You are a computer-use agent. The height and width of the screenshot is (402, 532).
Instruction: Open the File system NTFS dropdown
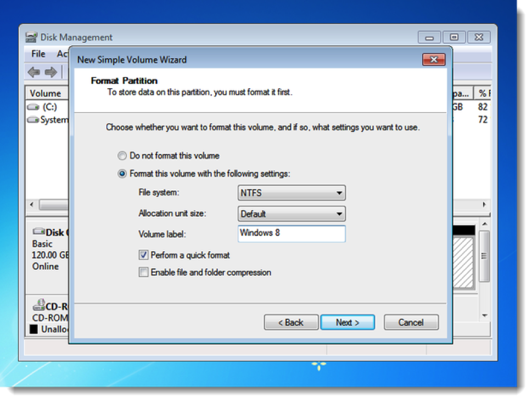pyautogui.click(x=292, y=193)
